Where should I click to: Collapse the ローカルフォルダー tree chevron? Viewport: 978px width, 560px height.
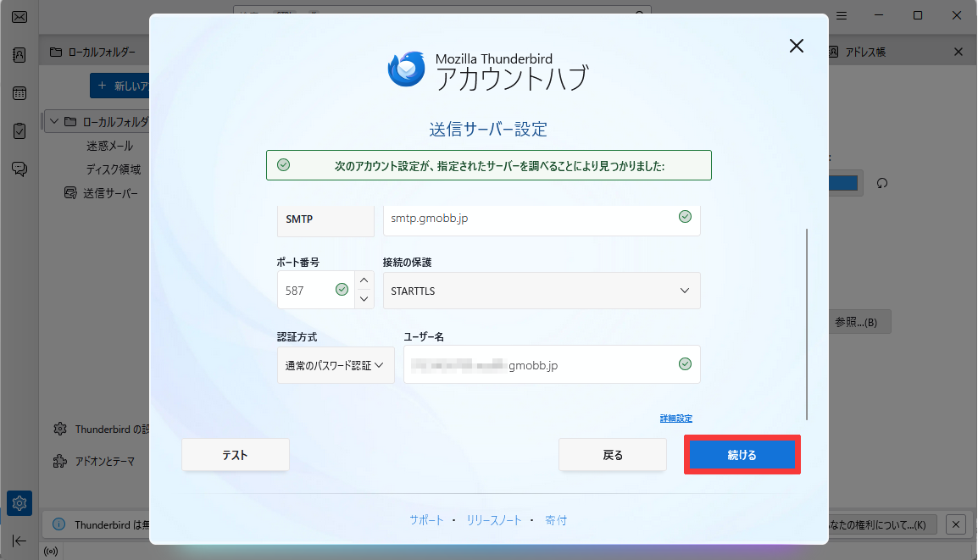pyautogui.click(x=53, y=120)
